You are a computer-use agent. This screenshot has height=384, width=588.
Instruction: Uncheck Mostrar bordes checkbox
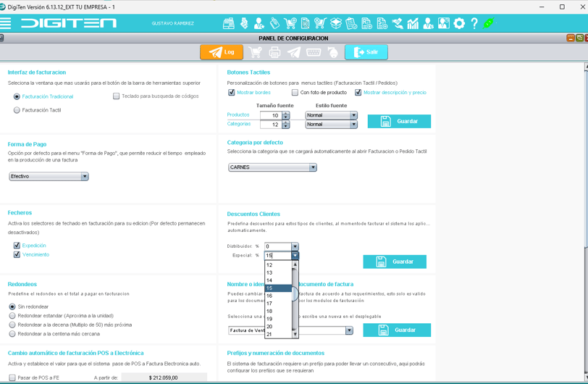[x=232, y=92]
